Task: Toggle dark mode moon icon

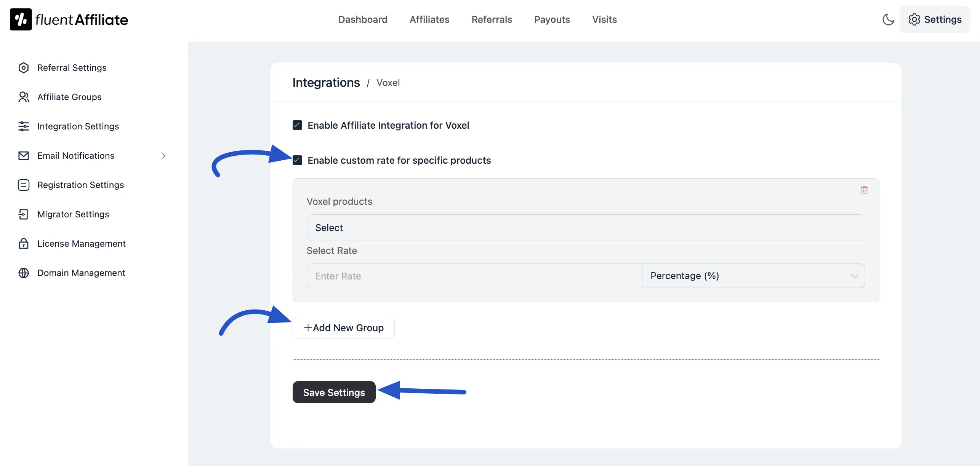Action: (888, 19)
